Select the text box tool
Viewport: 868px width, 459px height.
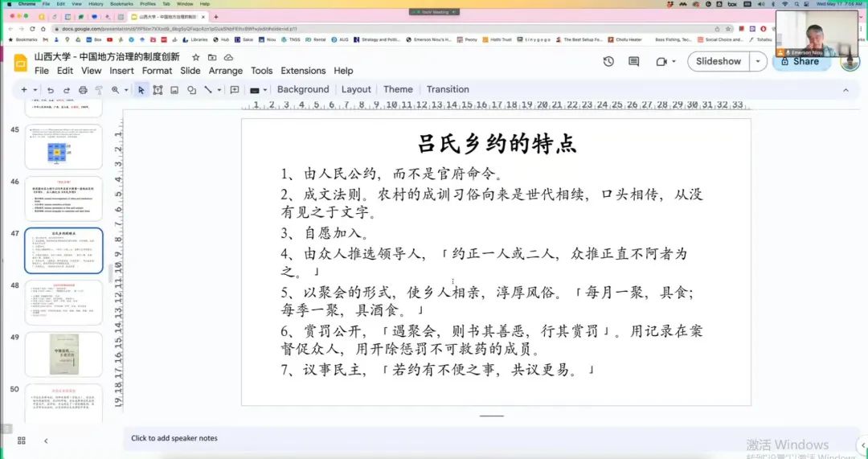point(158,90)
